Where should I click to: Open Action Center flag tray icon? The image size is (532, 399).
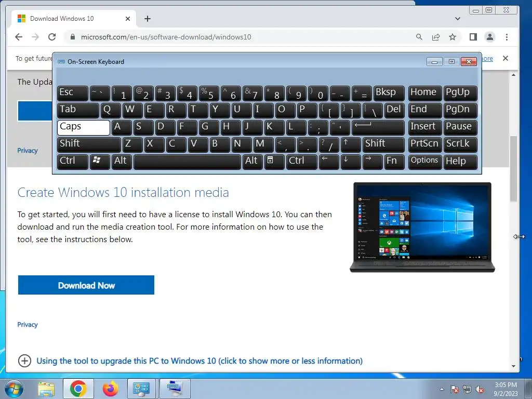pyautogui.click(x=454, y=390)
